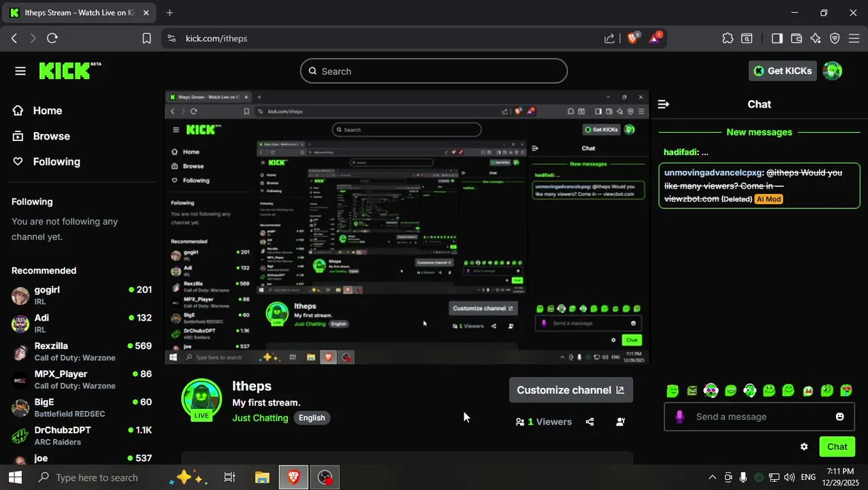Open recommended channel MPX_Player
Image resolution: width=868 pixels, height=490 pixels.
pyautogui.click(x=82, y=379)
